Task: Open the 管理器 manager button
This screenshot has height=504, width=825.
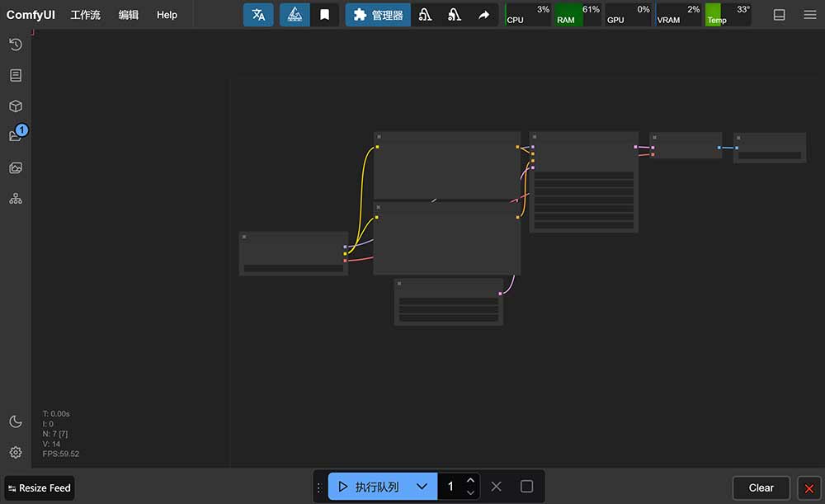Action: tap(378, 15)
